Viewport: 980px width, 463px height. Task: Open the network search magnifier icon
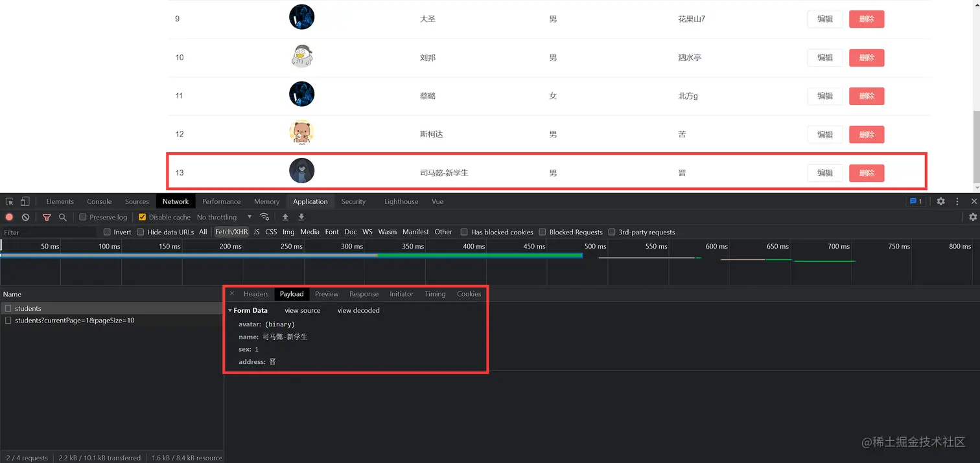(x=63, y=217)
